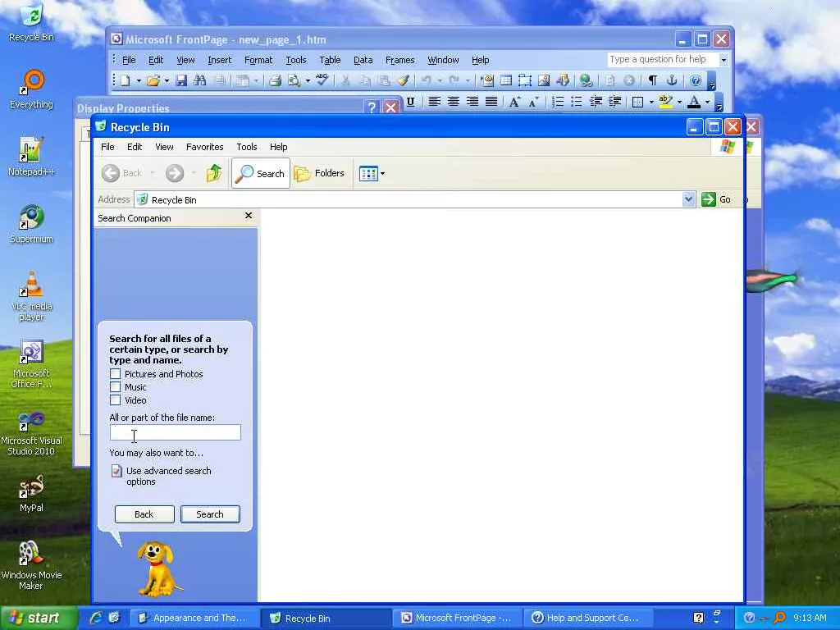Image resolution: width=840 pixels, height=630 pixels.
Task: Click Increase Font Size icon
Action: 514,102
